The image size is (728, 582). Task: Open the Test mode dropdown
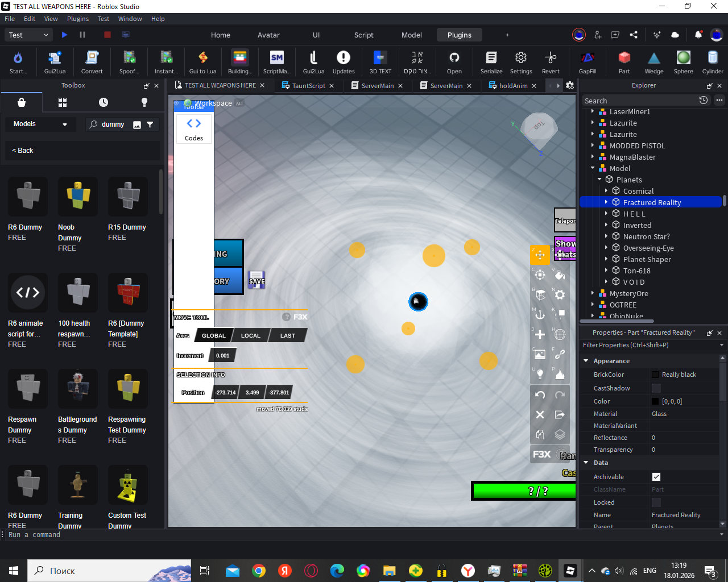28,35
